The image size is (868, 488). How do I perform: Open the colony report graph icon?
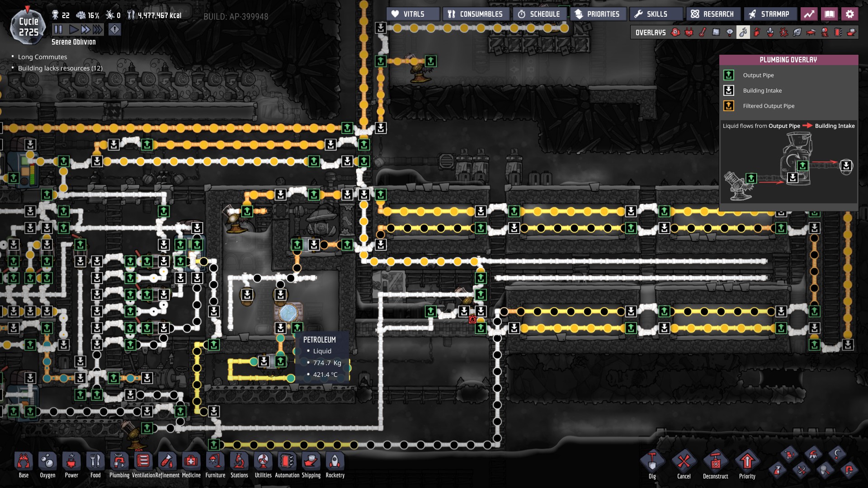809,14
